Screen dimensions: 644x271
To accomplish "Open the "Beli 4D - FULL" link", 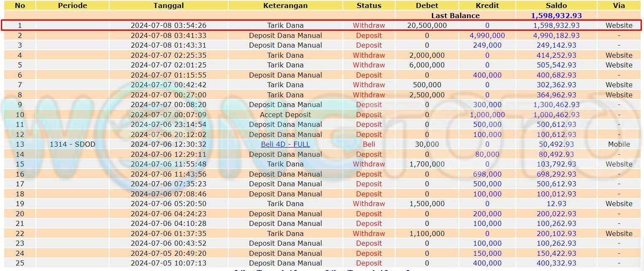I will tap(285, 144).
